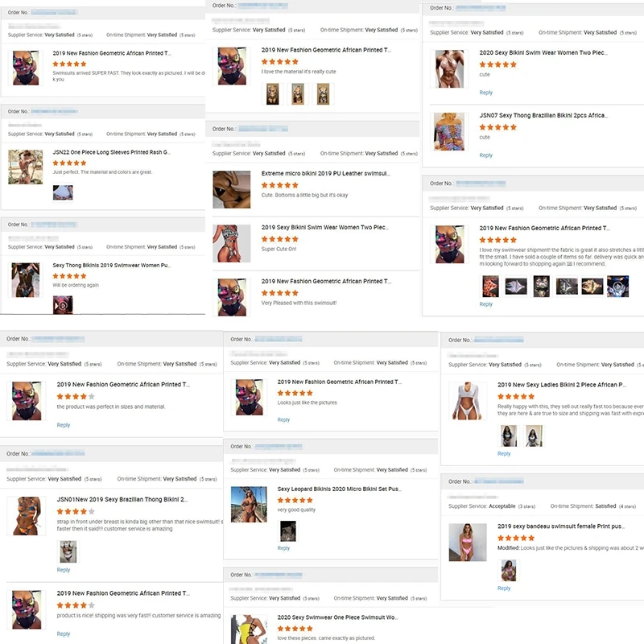Click the Sexy Leopard Bikinis 2020 product title
Viewport: 644px width, 644px height.
[x=339, y=489]
